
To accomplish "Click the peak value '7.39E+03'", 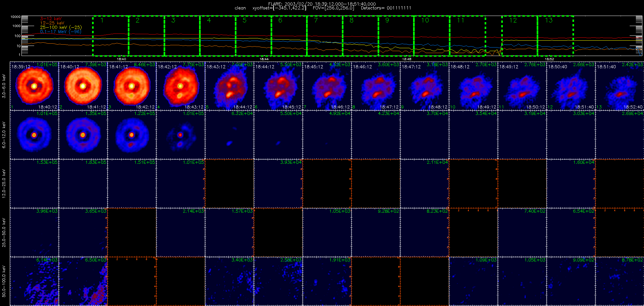I will [96, 64].
